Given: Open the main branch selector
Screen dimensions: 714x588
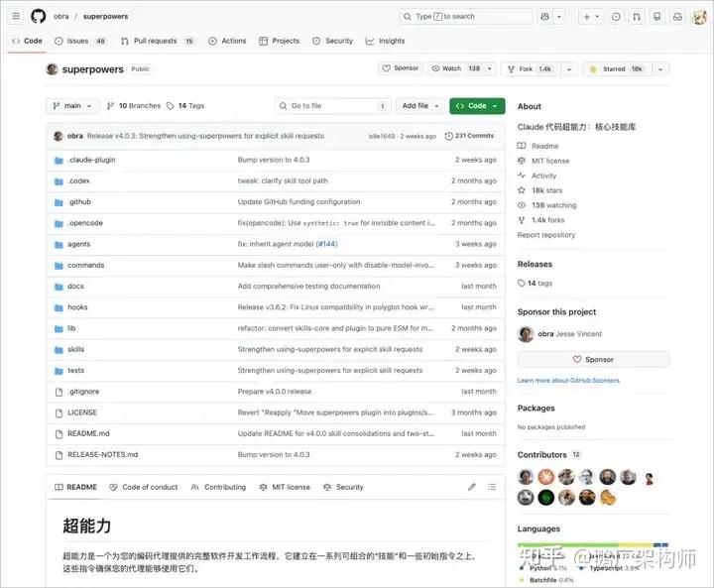Looking at the screenshot, I should click(72, 106).
